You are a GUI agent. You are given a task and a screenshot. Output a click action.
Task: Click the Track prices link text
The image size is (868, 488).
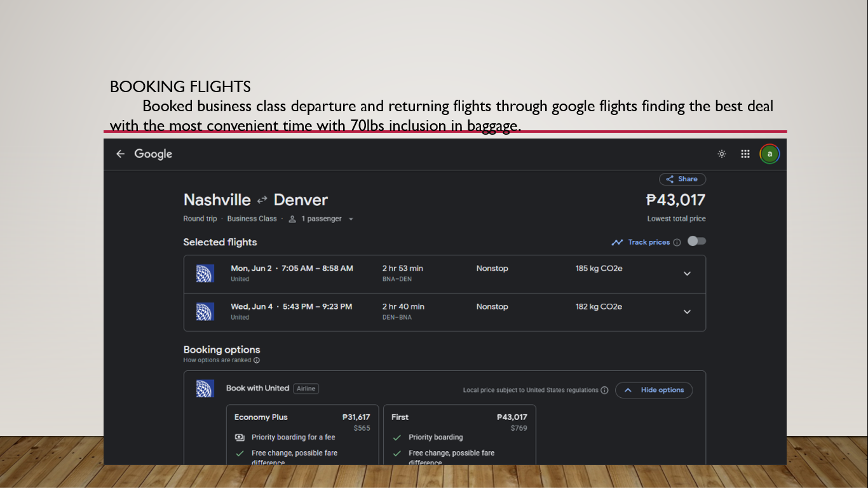pyautogui.click(x=649, y=242)
